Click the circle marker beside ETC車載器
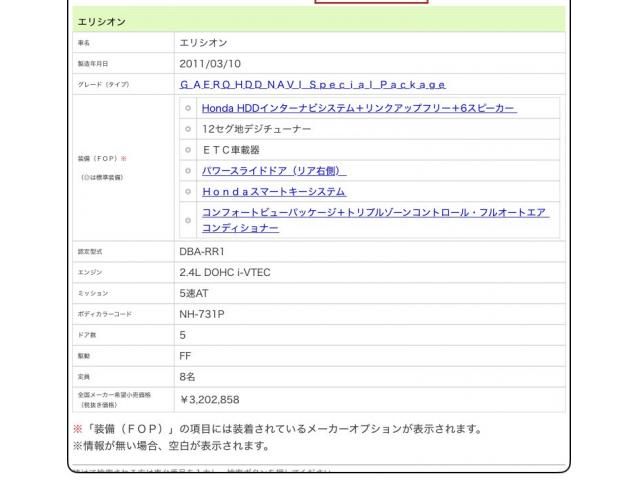Viewport: 640px width, 480px height. click(188, 150)
